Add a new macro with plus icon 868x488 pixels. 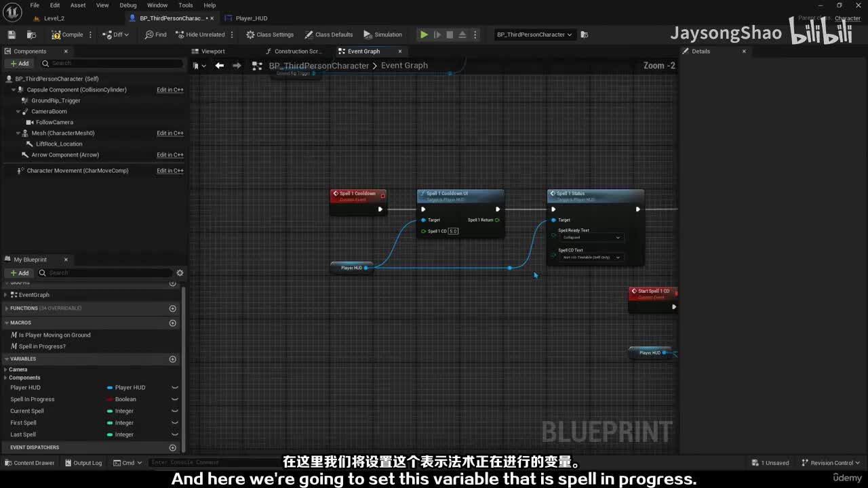point(172,323)
